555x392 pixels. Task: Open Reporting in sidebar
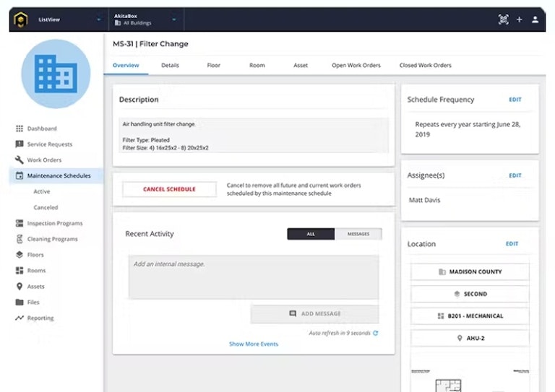tap(40, 318)
